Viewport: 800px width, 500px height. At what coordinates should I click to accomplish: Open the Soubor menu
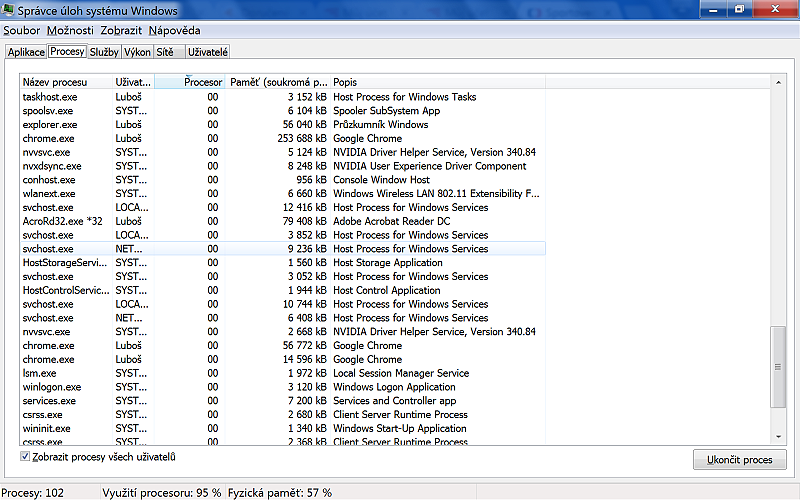(21, 30)
